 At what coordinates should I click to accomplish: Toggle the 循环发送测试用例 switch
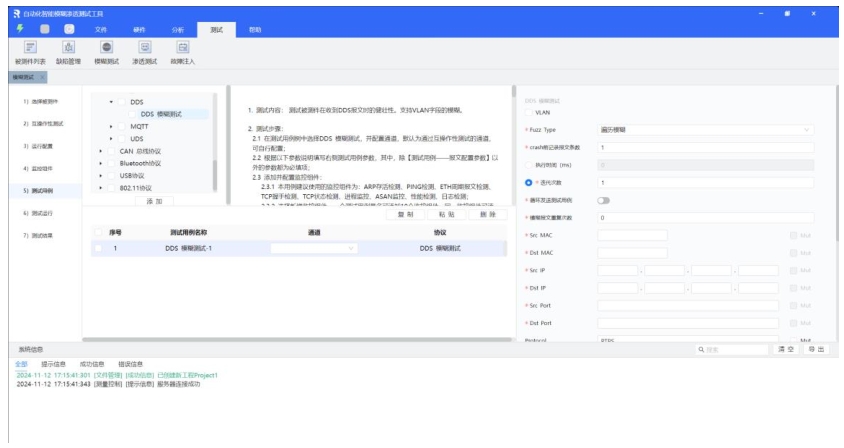tap(605, 199)
